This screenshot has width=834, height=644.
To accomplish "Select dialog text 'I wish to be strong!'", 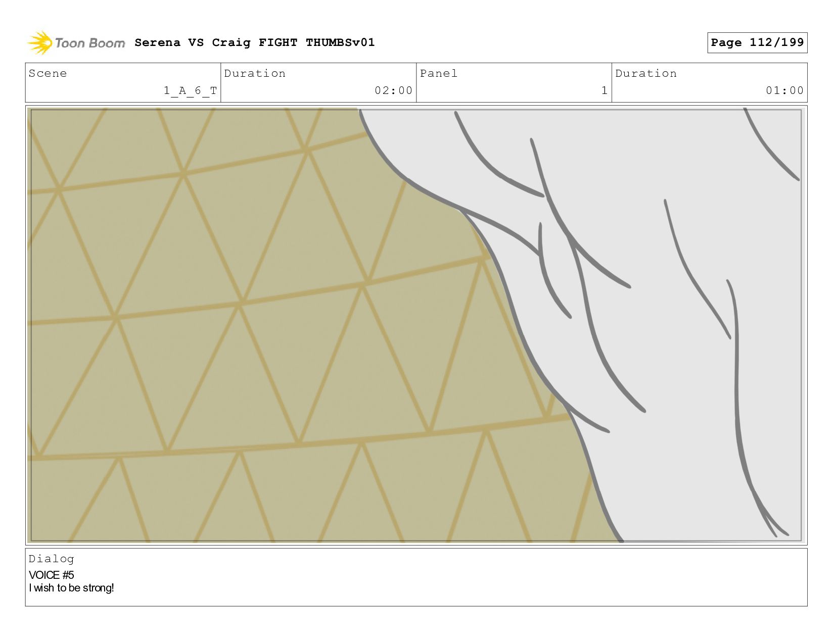I will coord(71,588).
